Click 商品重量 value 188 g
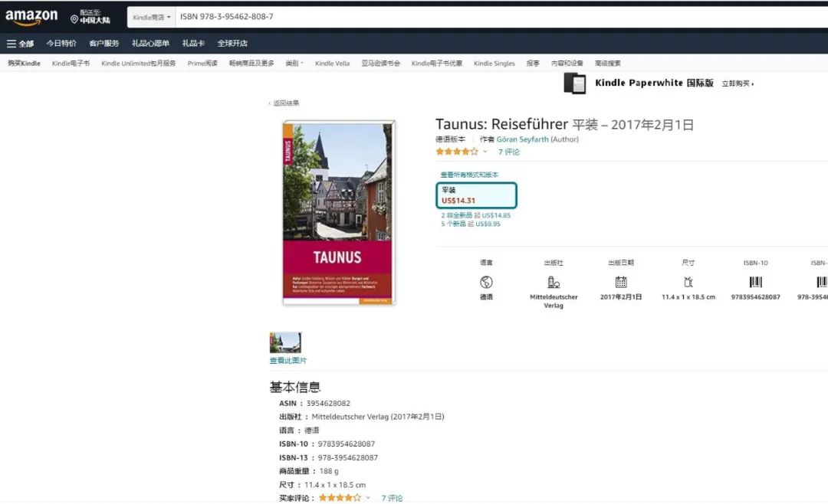 click(x=328, y=471)
